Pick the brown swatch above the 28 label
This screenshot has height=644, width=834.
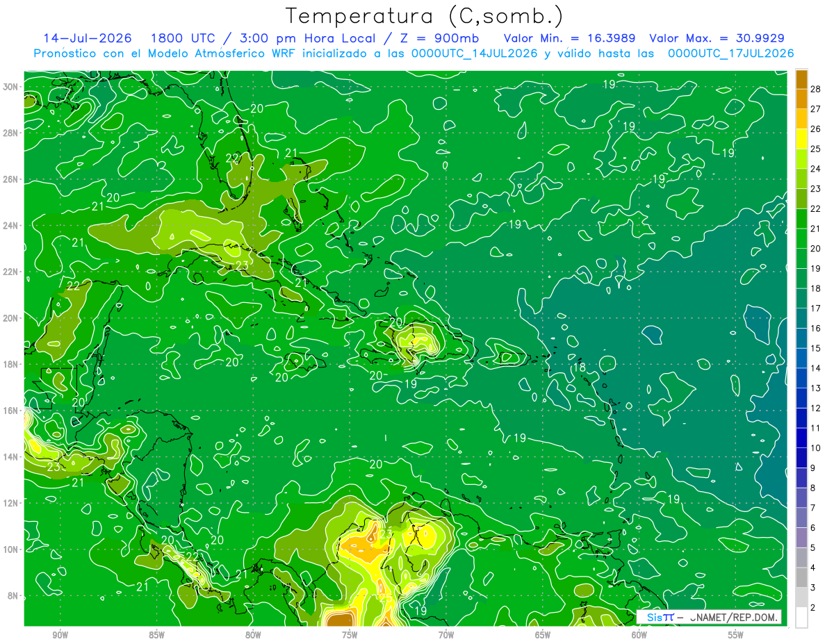click(801, 79)
